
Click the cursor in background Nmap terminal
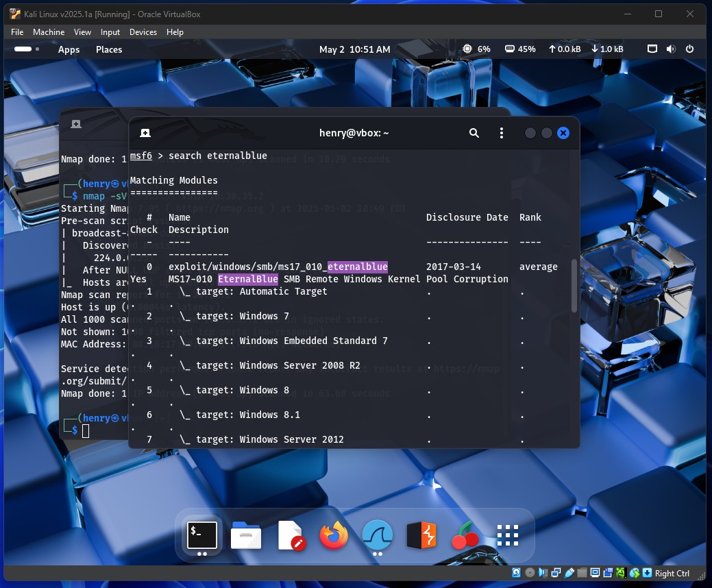click(86, 430)
